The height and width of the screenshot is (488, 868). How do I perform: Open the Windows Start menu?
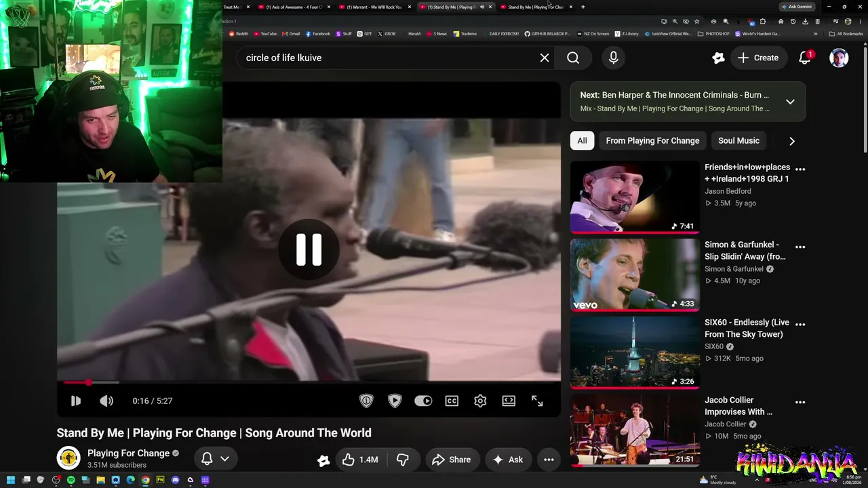coord(11,480)
